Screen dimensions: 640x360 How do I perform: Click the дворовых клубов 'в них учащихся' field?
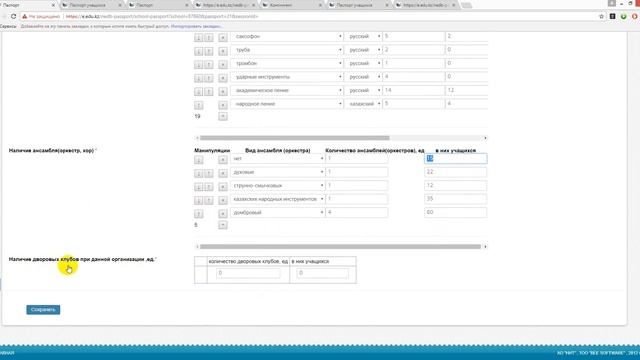pos(322,273)
